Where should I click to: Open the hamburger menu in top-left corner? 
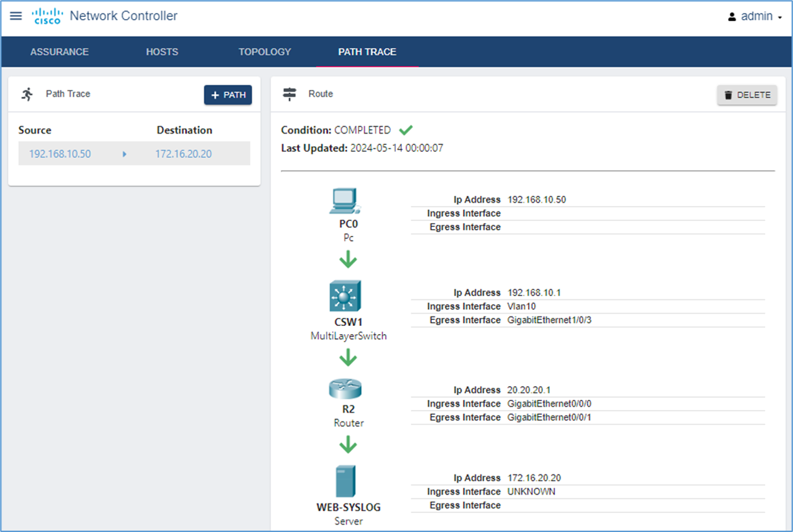click(x=15, y=16)
